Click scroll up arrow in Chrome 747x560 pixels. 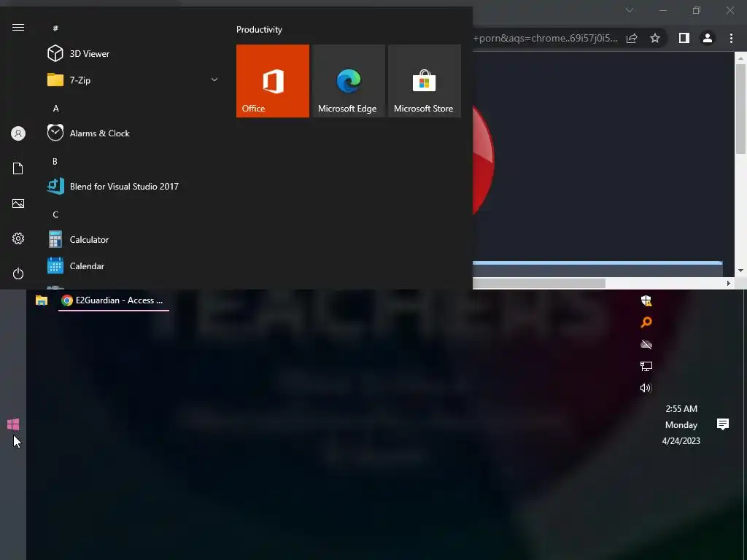coord(740,58)
